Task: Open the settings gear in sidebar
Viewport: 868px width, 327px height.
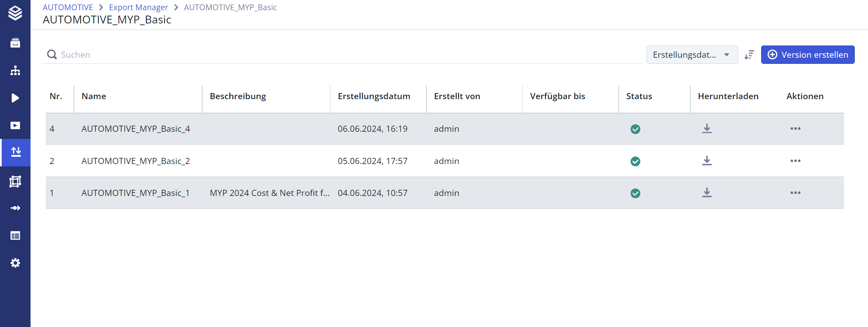Action: click(x=15, y=263)
